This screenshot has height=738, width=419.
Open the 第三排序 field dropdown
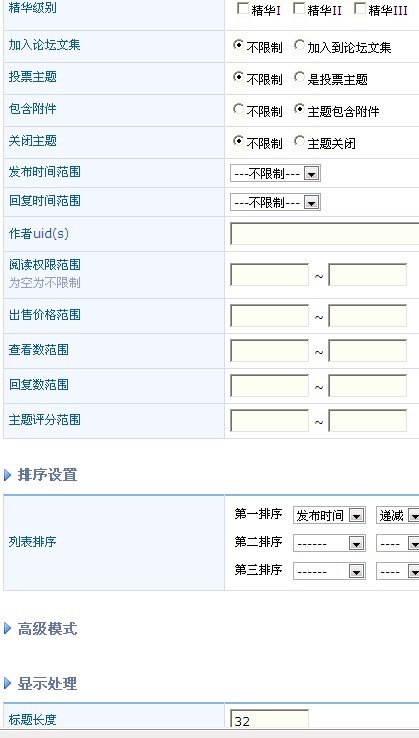(x=329, y=571)
